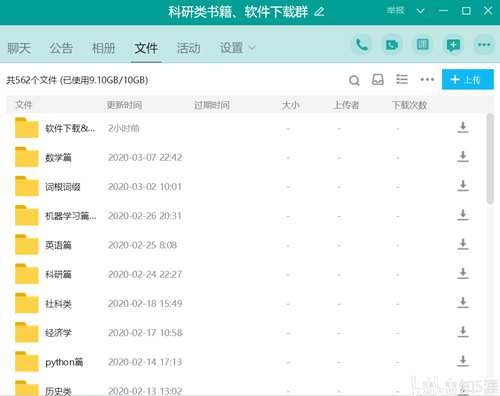The height and width of the screenshot is (396, 500).
Task: Click the 过期时间 column header
Action: click(212, 105)
